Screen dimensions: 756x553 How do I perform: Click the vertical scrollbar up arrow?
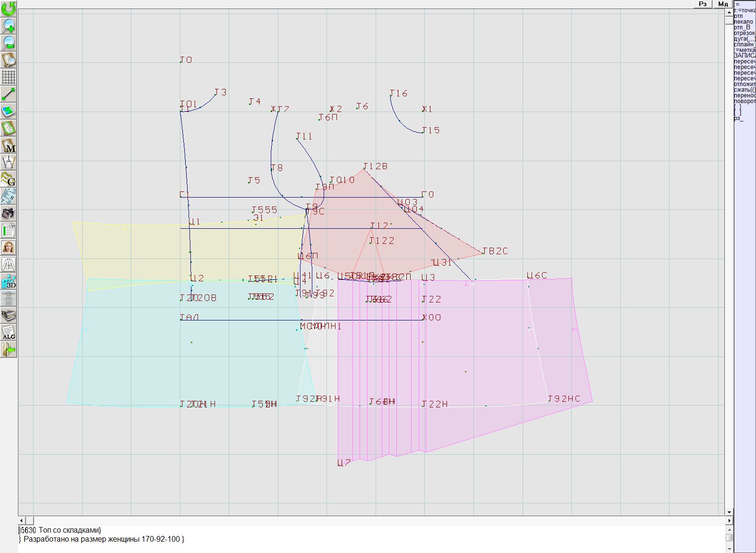click(729, 12)
